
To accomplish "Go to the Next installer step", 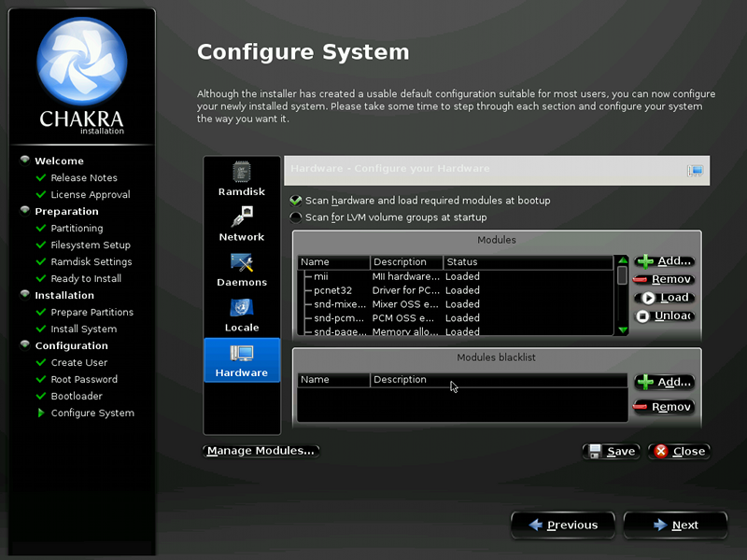I will (x=674, y=525).
